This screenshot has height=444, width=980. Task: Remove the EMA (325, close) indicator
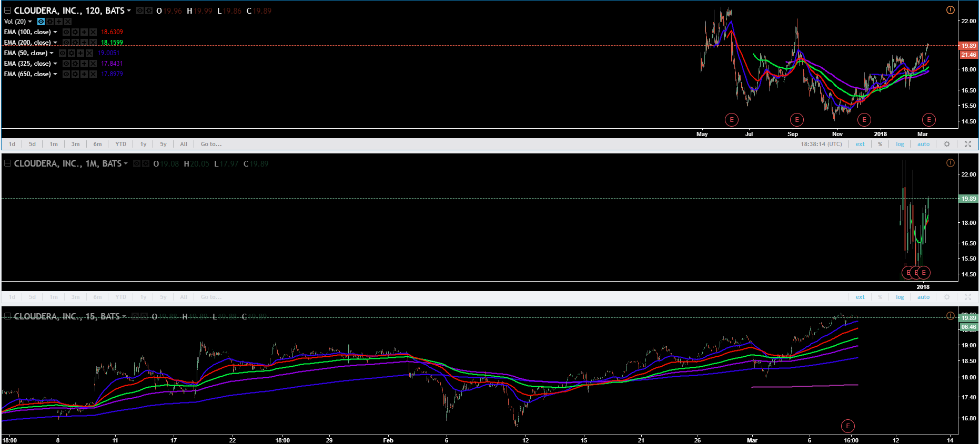93,64
